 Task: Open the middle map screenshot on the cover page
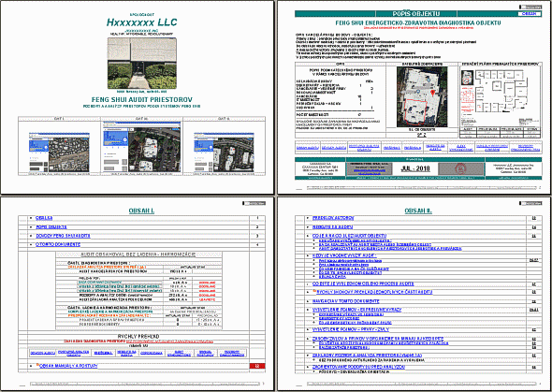pos(142,147)
